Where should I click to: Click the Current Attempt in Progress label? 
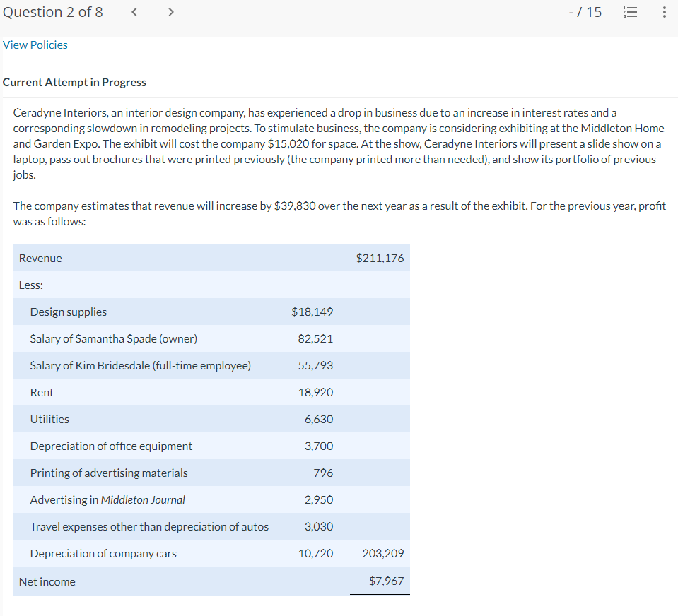pyautogui.click(x=74, y=82)
